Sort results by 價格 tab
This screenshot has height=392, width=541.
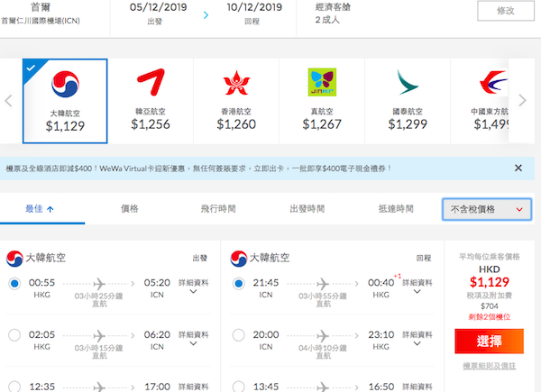(129, 209)
